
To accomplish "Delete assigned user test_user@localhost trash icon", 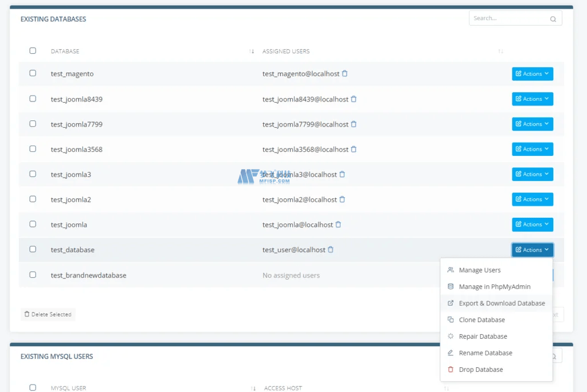I will (331, 250).
